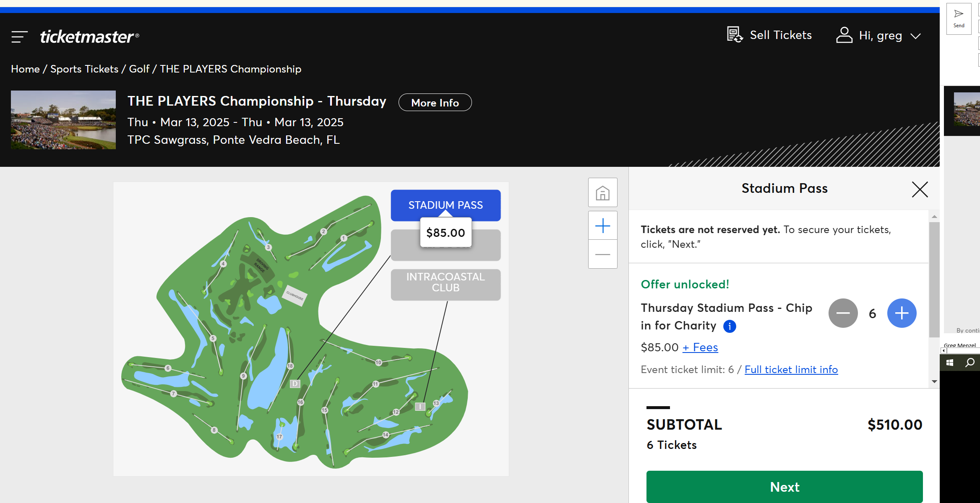Zoom out of the course map
The image size is (980, 503).
(602, 254)
